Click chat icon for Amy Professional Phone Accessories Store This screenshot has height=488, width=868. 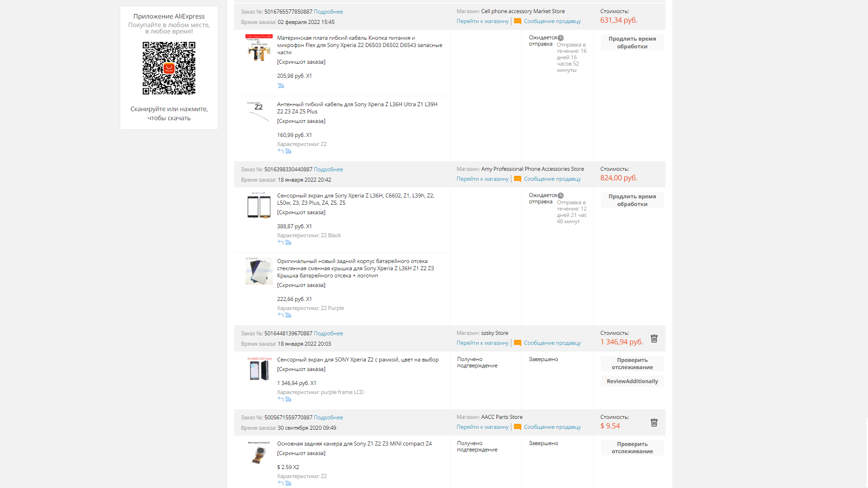point(518,179)
